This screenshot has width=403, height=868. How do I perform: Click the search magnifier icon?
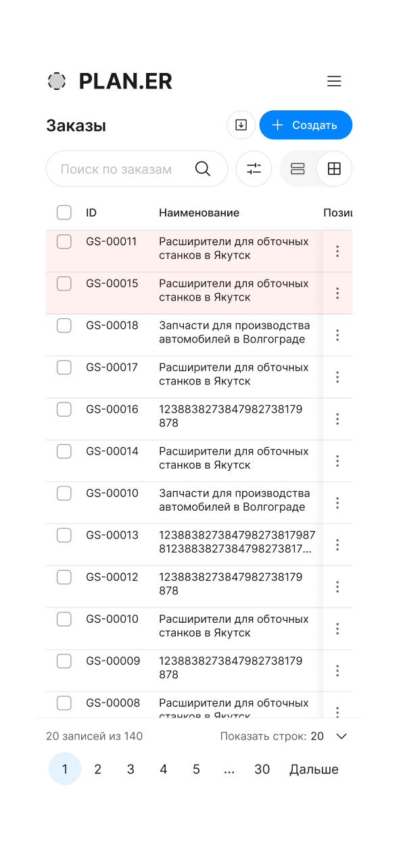(203, 169)
